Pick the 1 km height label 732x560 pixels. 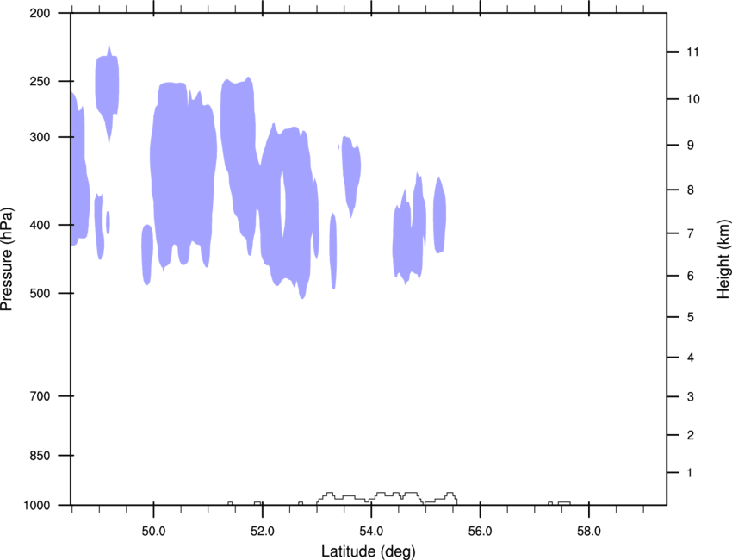coord(690,473)
